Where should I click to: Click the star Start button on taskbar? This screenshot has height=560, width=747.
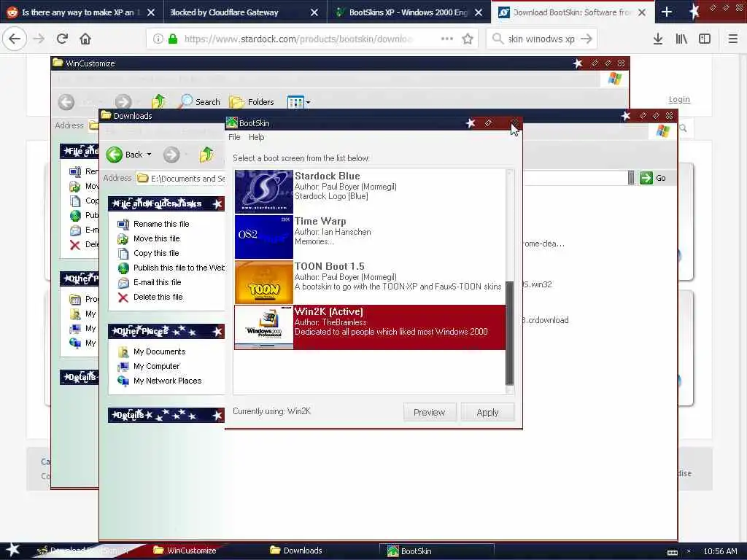(12, 550)
